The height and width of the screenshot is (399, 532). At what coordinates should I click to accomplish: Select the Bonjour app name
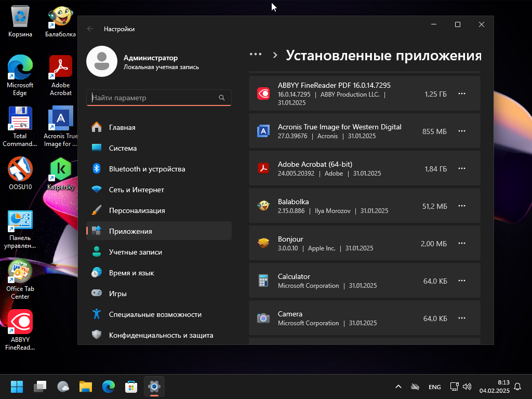[290, 239]
